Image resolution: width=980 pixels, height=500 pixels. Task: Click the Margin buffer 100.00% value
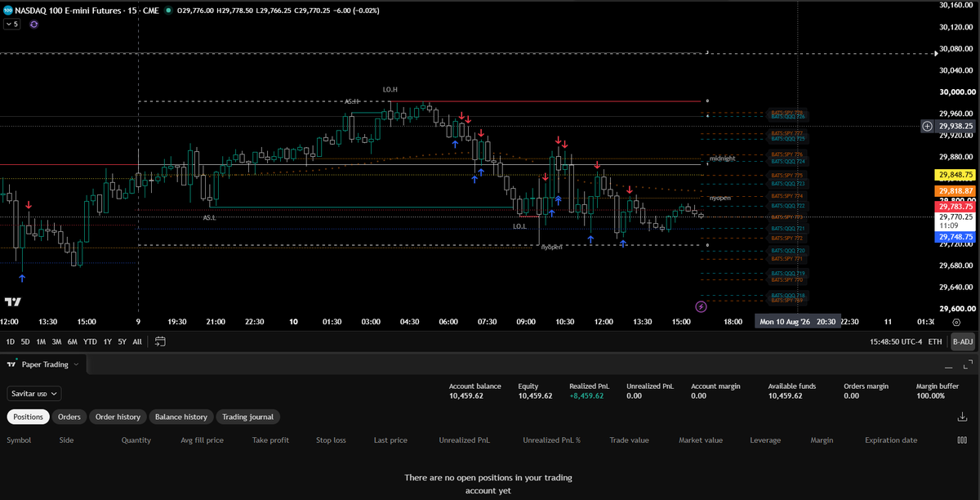931,395
